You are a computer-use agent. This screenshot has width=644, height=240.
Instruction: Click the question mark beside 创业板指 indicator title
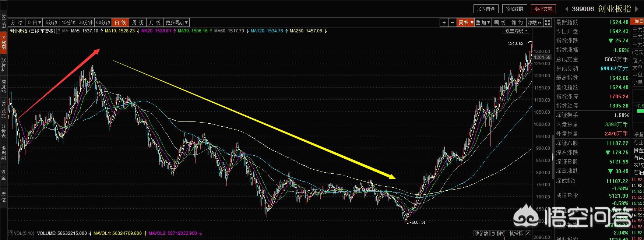59,31
